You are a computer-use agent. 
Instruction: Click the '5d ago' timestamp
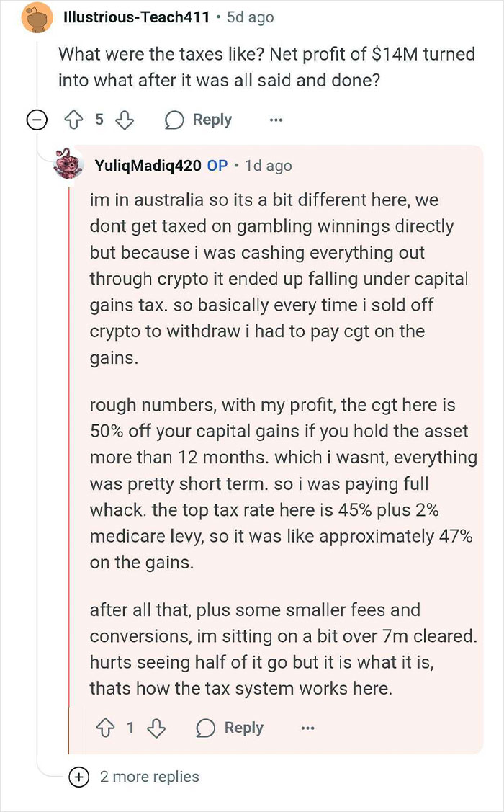pyautogui.click(x=249, y=17)
